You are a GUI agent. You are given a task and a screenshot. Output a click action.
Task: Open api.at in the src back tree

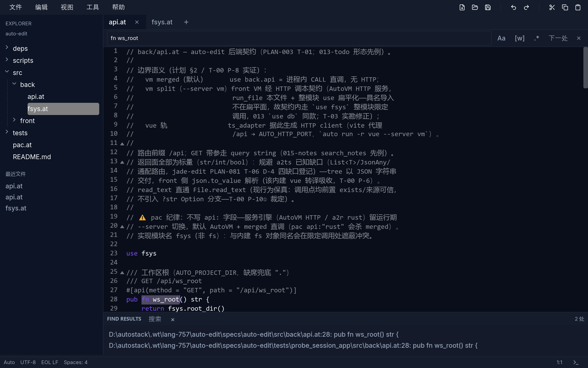coord(36,97)
